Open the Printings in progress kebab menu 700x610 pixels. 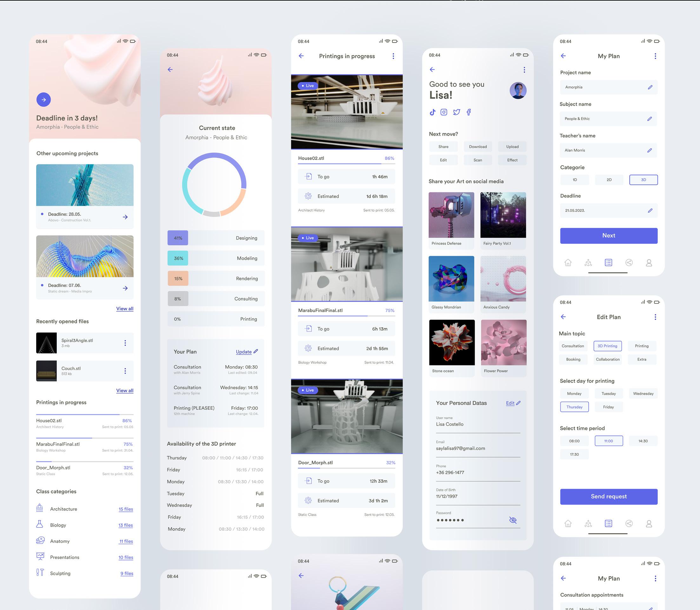coord(393,56)
